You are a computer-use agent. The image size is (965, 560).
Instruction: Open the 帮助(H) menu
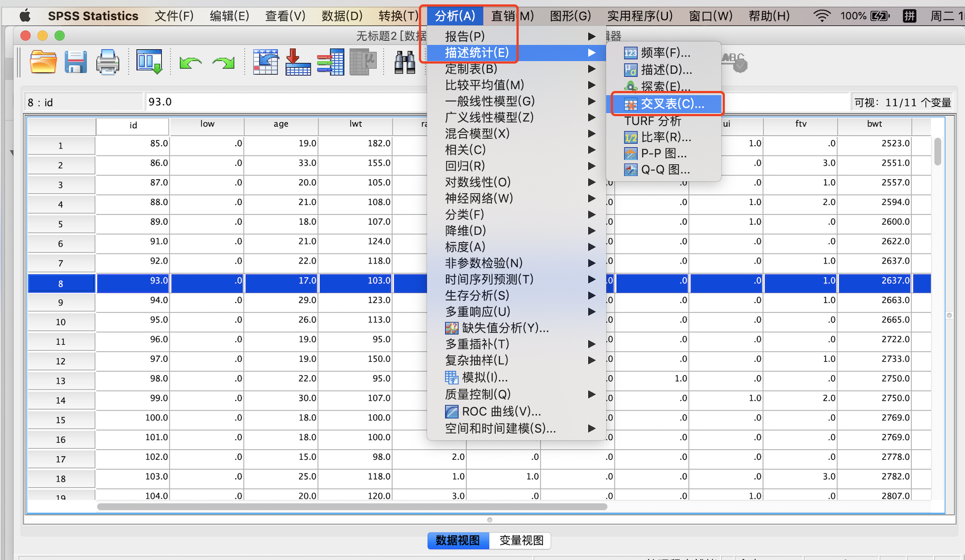click(769, 16)
